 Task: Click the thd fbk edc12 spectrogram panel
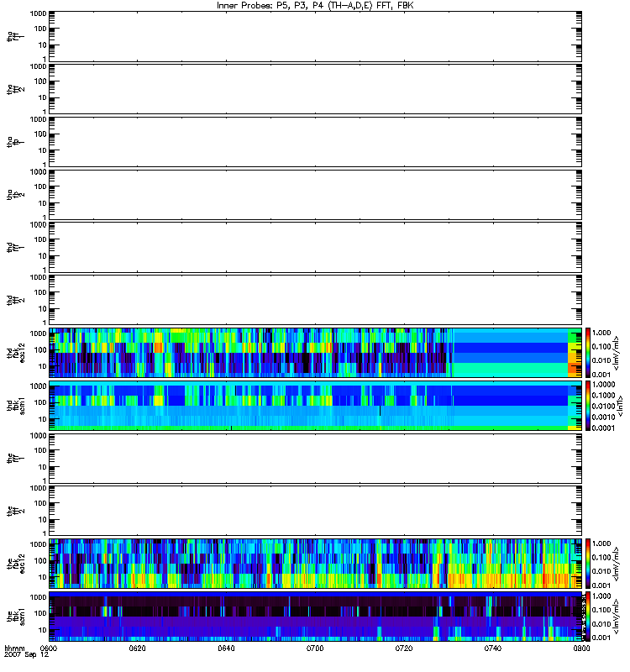(316, 353)
